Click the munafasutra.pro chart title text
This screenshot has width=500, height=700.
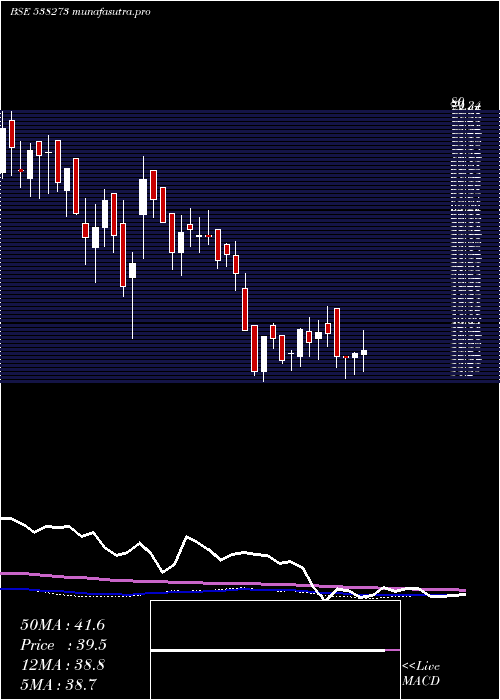coord(80,12)
